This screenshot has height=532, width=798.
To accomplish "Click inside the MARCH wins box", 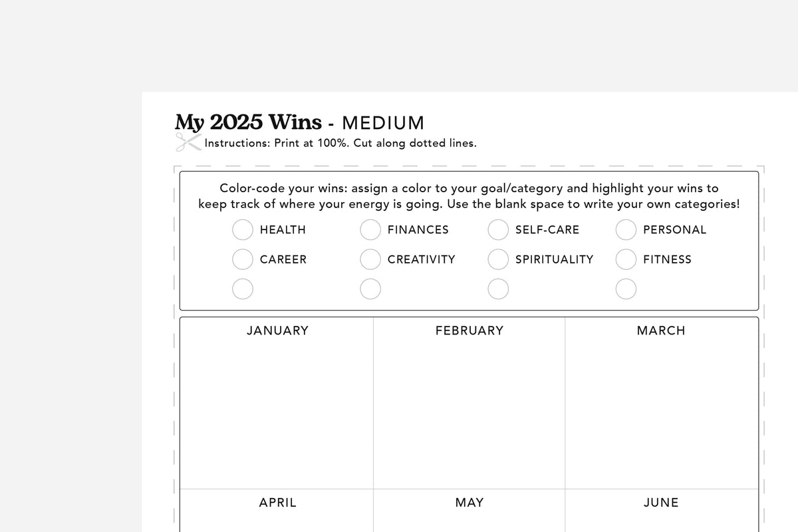I will [661, 412].
